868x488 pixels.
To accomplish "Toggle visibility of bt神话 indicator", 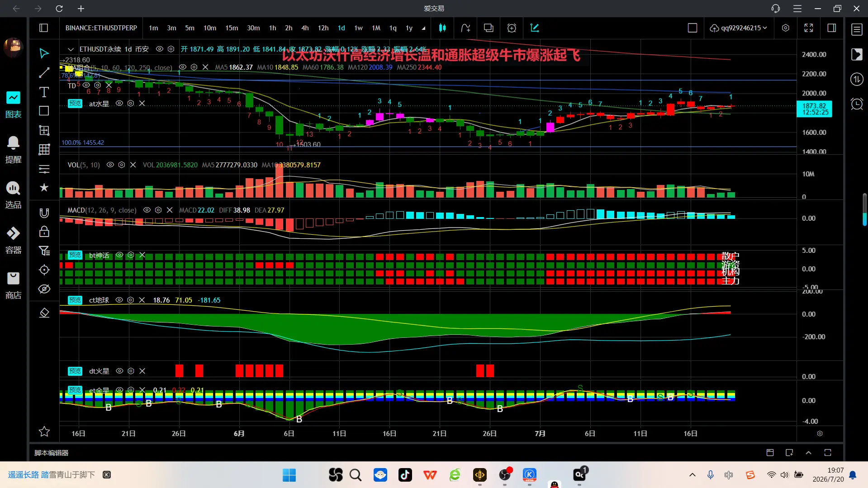I will [119, 255].
